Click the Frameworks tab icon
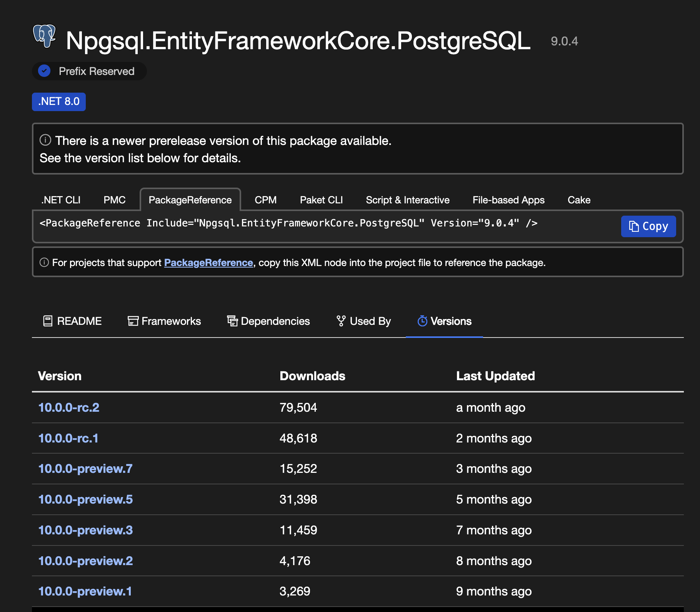 coord(133,321)
